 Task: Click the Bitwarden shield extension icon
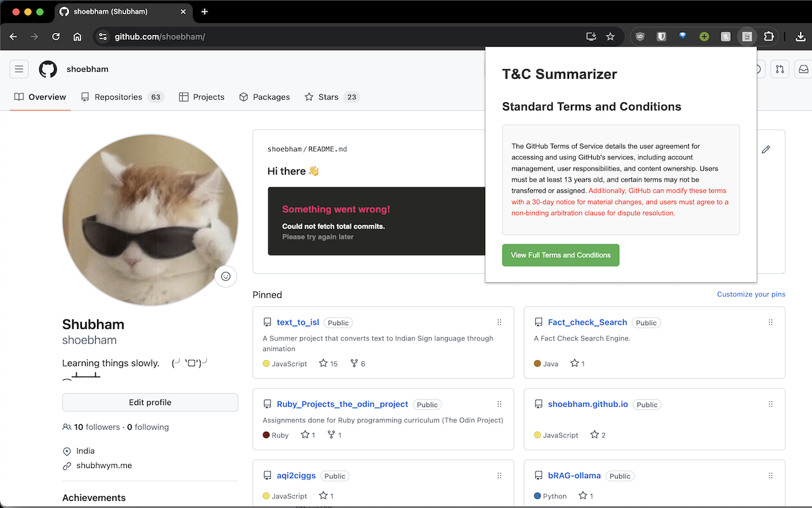661,37
